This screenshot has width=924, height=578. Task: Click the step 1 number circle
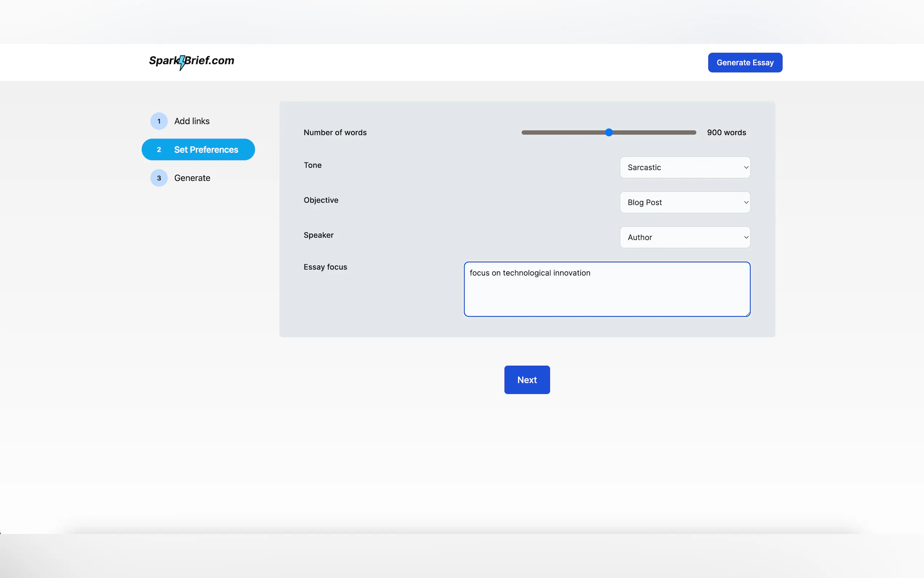pyautogui.click(x=159, y=121)
